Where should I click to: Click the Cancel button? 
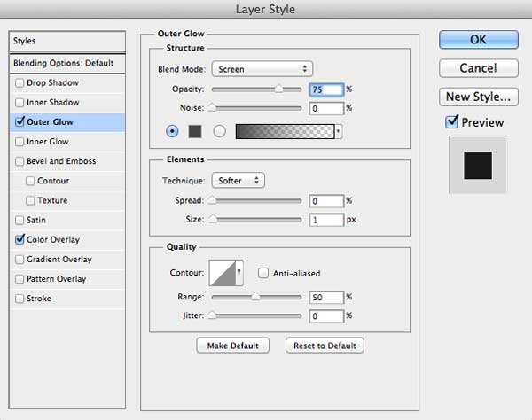tap(479, 68)
